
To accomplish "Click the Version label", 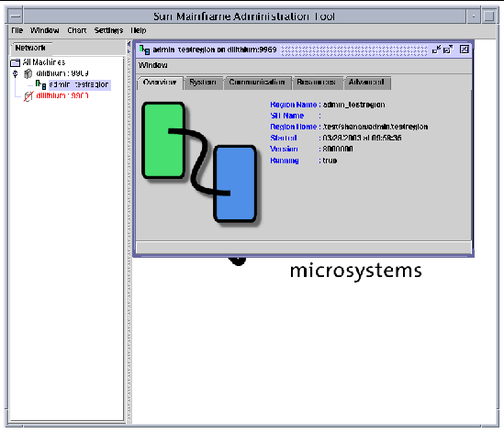I will point(284,149).
